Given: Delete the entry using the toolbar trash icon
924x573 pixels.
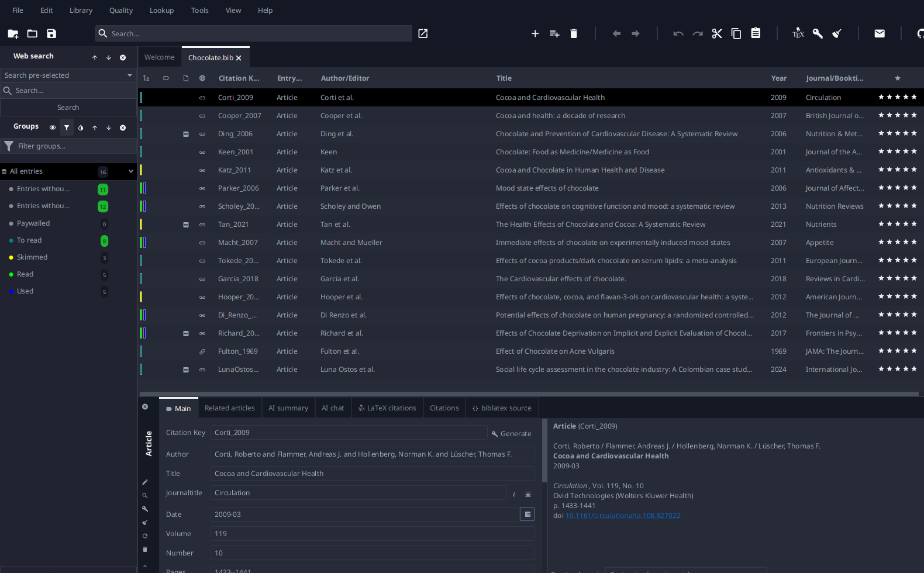Looking at the screenshot, I should (x=574, y=34).
